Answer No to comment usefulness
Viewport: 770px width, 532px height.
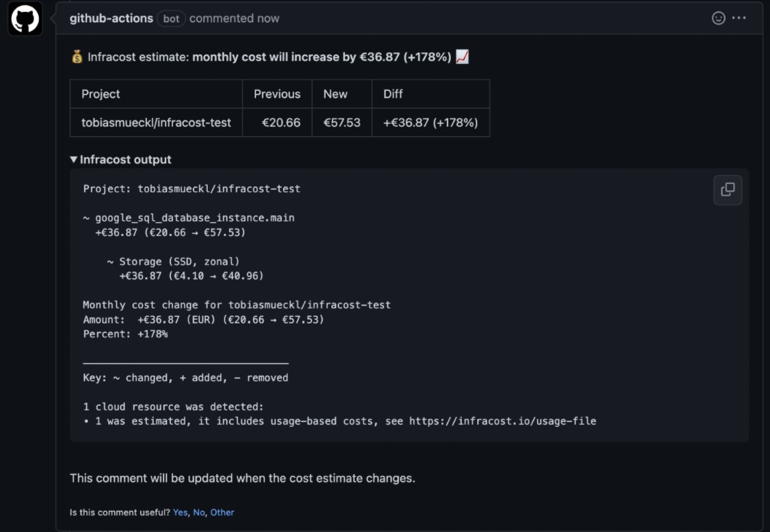tap(199, 512)
